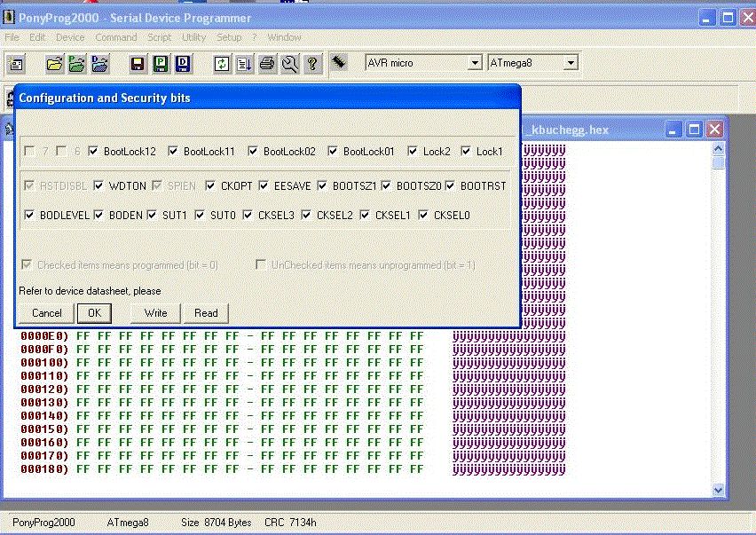The height and width of the screenshot is (535, 756).
Task: Click the address 000180 hex row
Action: 293,469
